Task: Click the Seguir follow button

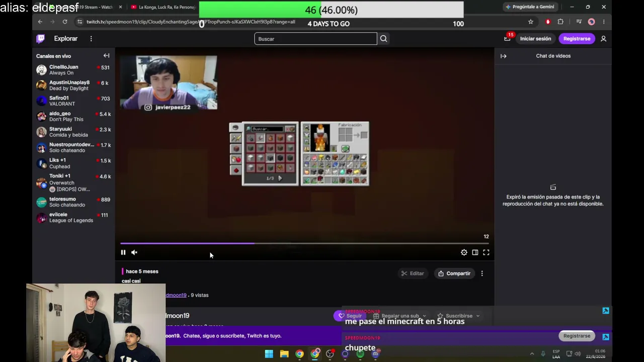Action: 350,316
